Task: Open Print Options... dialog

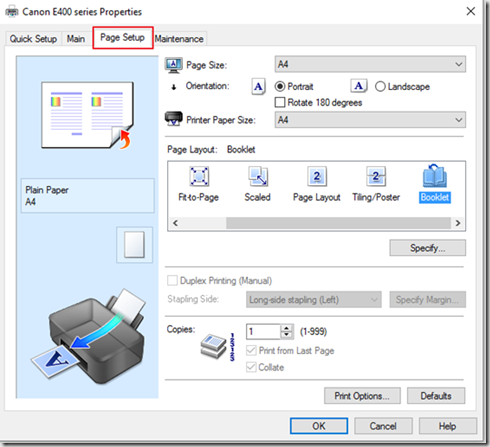Action: tap(362, 396)
